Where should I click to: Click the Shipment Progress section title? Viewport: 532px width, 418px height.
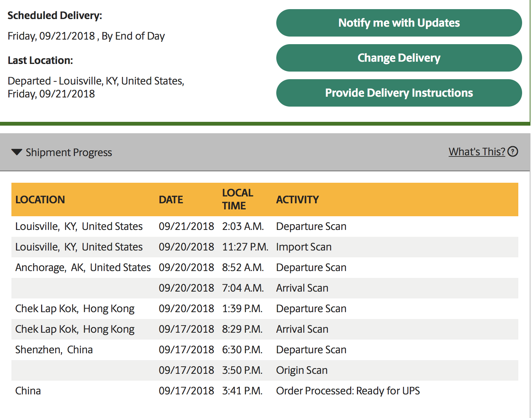coord(69,152)
